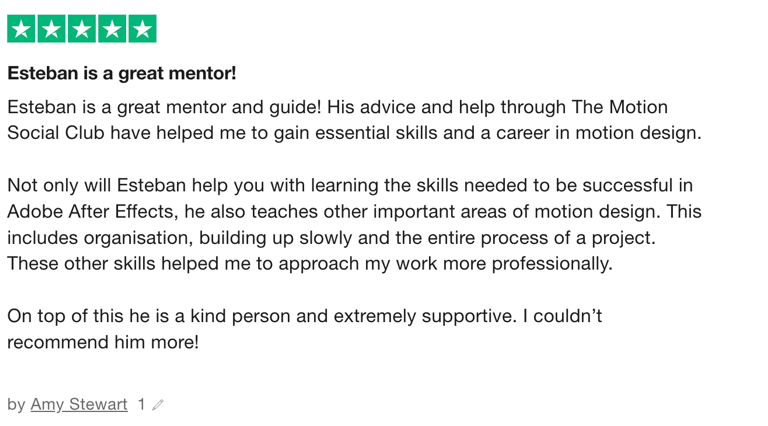
Task: Click the word 'professionally.'
Action: point(552,264)
